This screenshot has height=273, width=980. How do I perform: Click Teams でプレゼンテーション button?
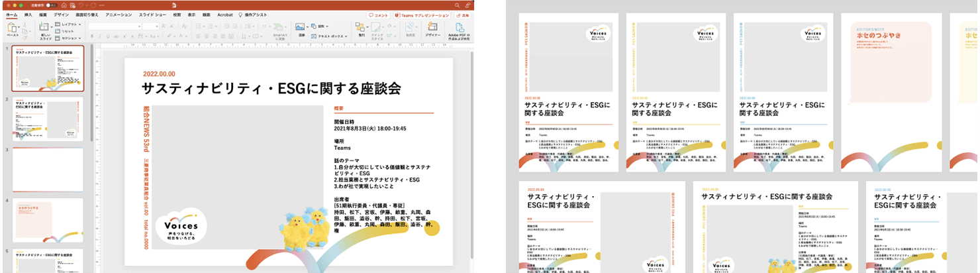[x=421, y=15]
